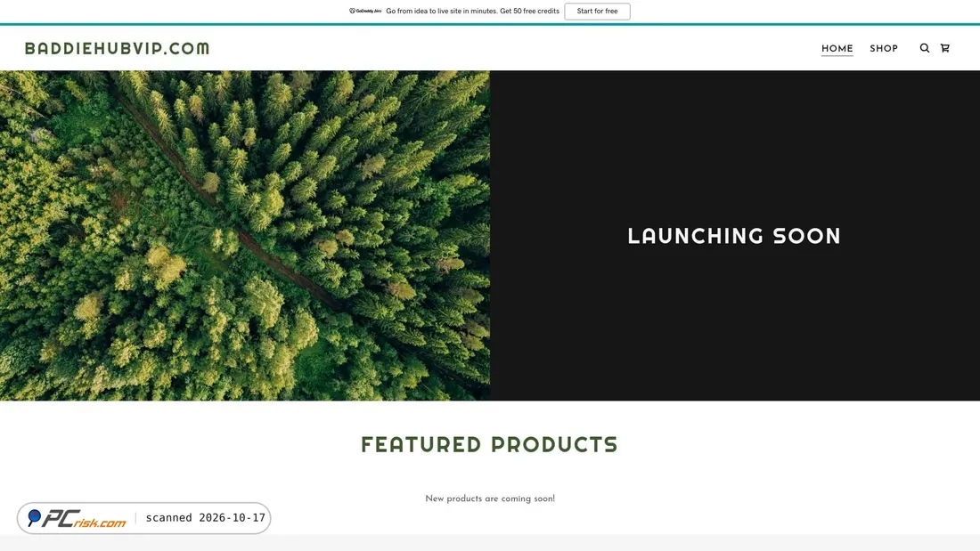The height and width of the screenshot is (551, 980).
Task: Go to the HOME menu item
Action: click(x=837, y=49)
